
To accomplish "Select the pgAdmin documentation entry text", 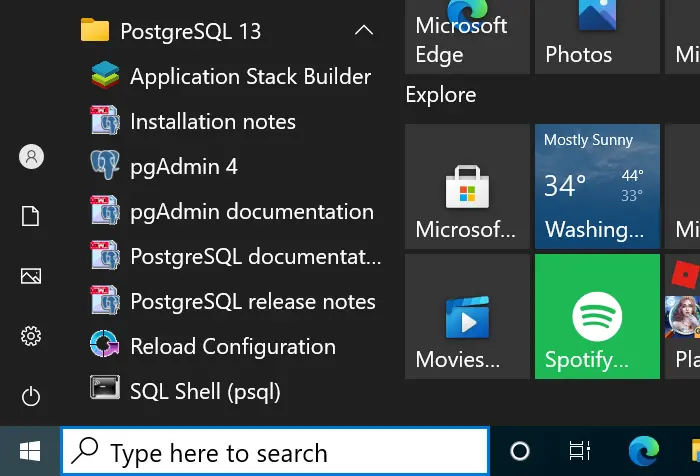I will click(252, 212).
